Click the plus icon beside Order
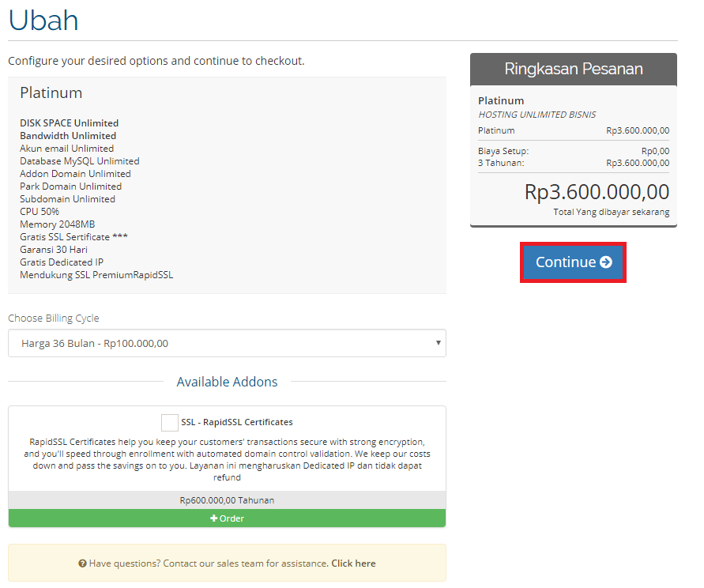 pos(213,518)
